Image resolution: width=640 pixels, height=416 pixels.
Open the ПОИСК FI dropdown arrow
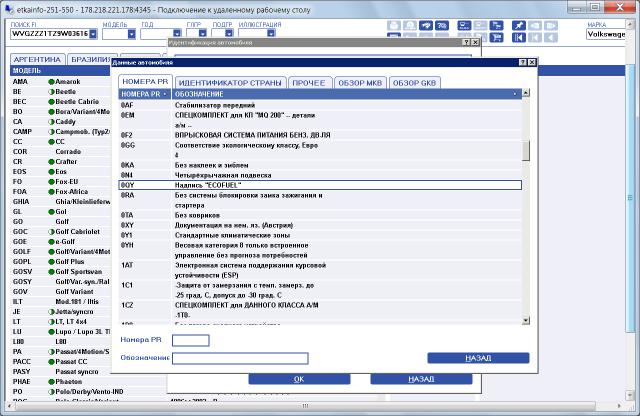tap(93, 34)
